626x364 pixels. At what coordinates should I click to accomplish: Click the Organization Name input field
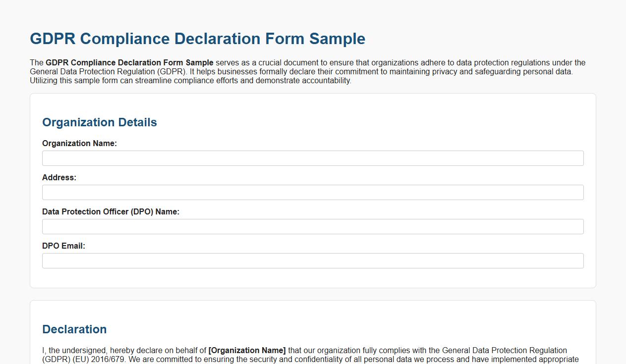(x=312, y=158)
